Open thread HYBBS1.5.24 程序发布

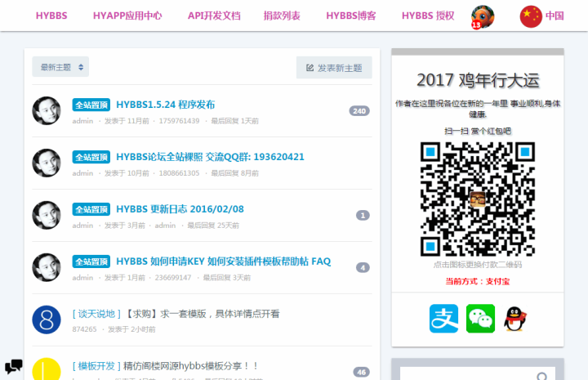pos(165,105)
